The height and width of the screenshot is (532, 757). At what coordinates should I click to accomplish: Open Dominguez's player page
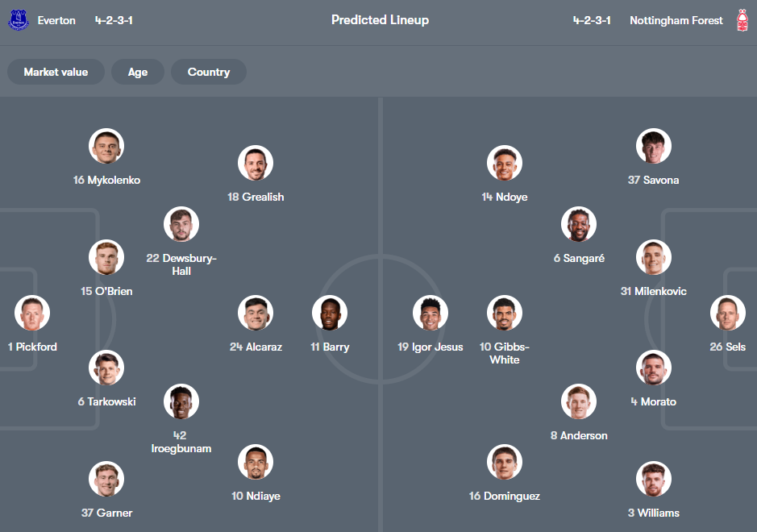tap(504, 463)
